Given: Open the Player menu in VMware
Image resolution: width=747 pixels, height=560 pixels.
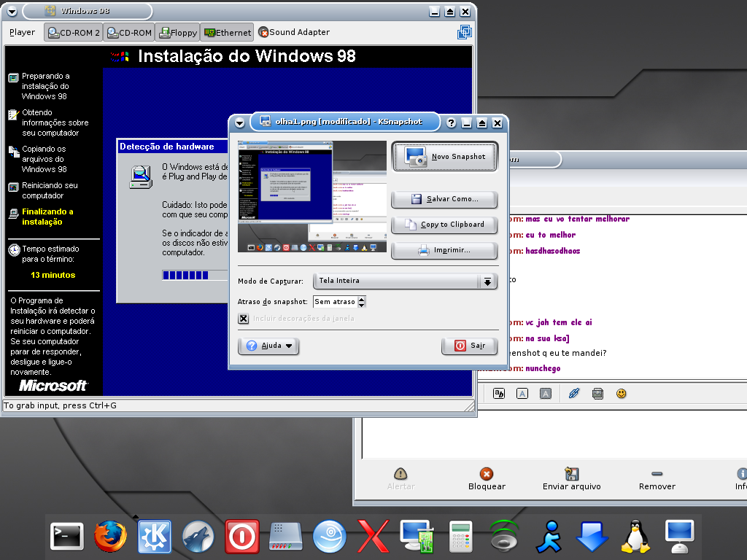Looking at the screenshot, I should coord(22,32).
